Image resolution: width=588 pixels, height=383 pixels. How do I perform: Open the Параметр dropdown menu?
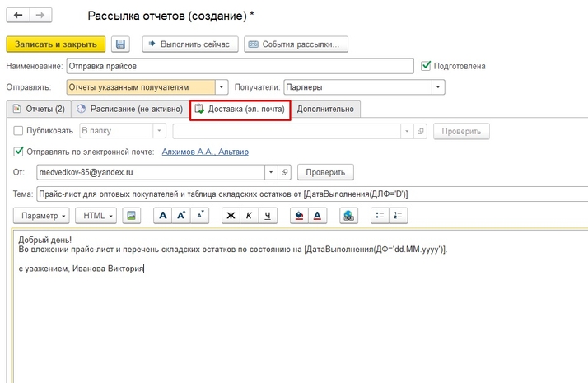(41, 216)
